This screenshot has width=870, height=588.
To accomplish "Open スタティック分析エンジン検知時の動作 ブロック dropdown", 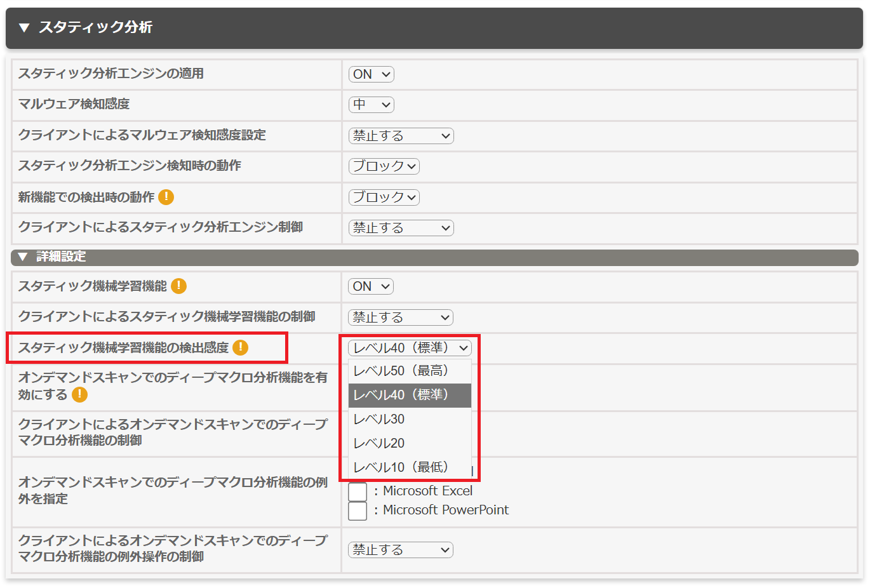I will click(x=384, y=166).
